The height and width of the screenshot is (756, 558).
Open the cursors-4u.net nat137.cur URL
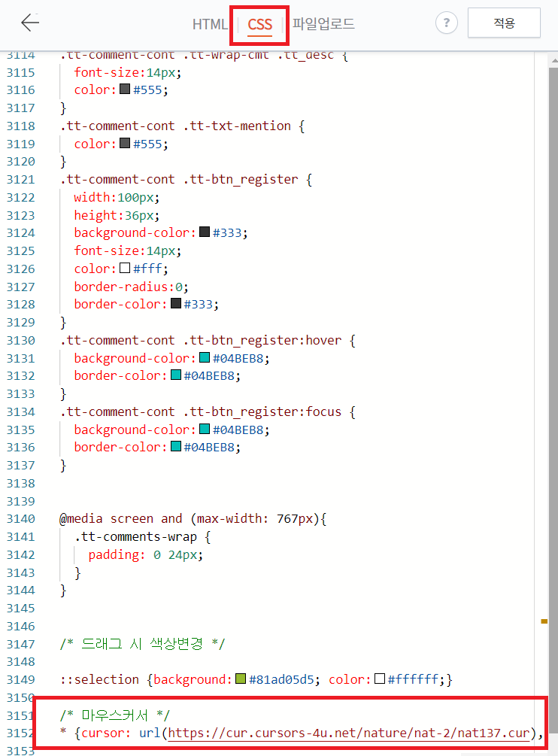tap(349, 733)
